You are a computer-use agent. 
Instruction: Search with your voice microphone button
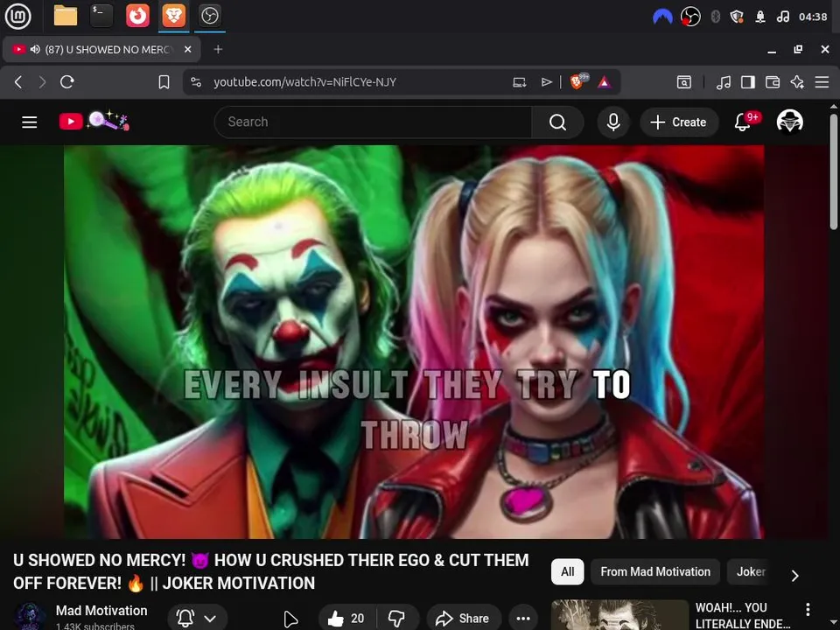pyautogui.click(x=613, y=122)
